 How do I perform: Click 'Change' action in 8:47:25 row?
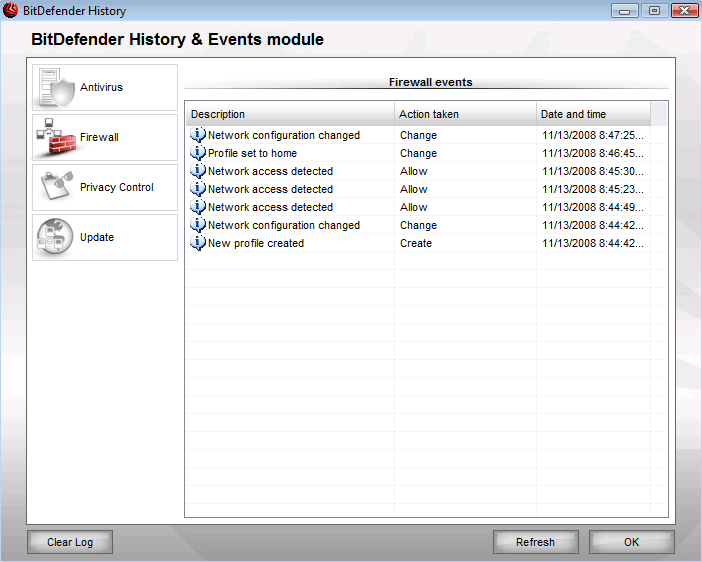click(x=418, y=135)
